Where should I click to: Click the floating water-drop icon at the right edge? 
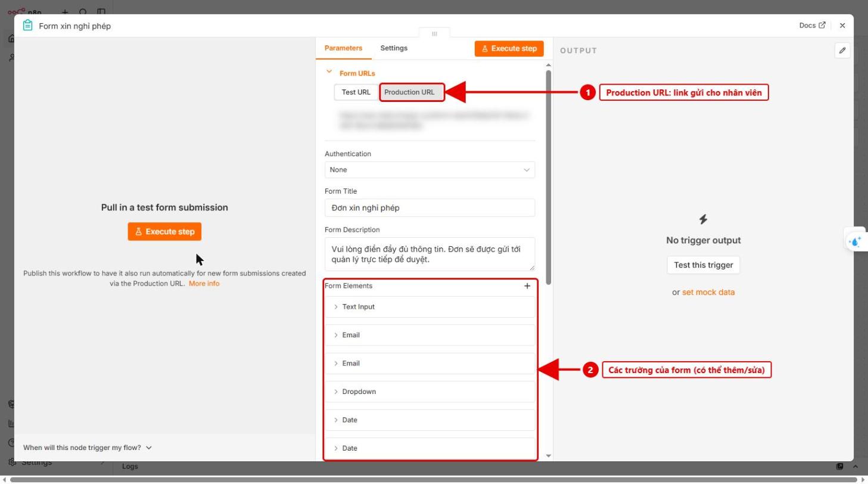[x=855, y=241]
